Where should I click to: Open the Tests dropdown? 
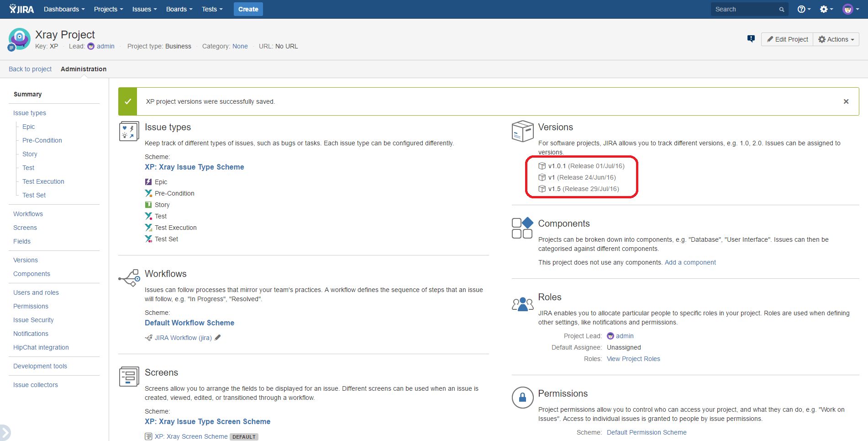click(212, 9)
